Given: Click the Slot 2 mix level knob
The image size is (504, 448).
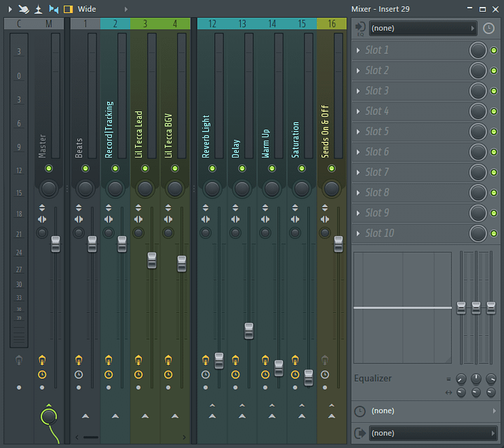Looking at the screenshot, I should 478,71.
